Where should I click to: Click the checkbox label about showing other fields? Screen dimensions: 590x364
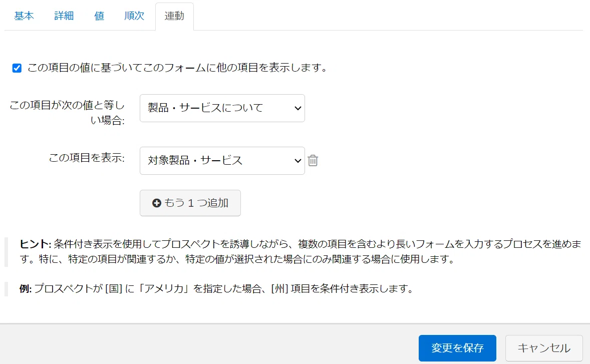point(178,68)
